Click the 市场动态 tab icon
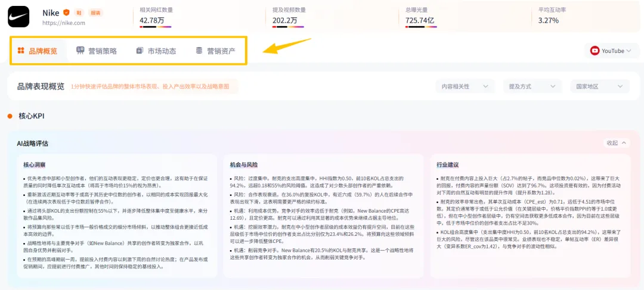The width and height of the screenshot is (644, 290). (x=140, y=51)
